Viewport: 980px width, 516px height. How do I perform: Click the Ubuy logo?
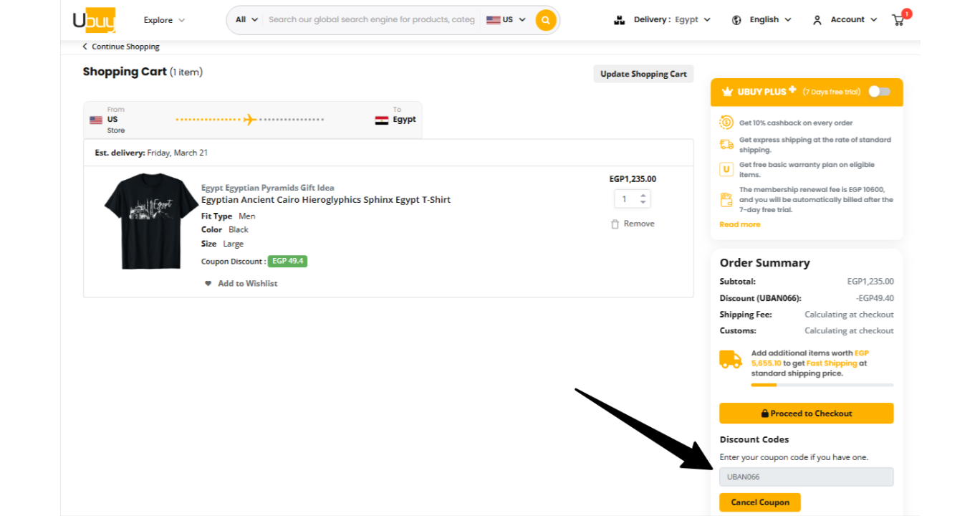point(94,20)
